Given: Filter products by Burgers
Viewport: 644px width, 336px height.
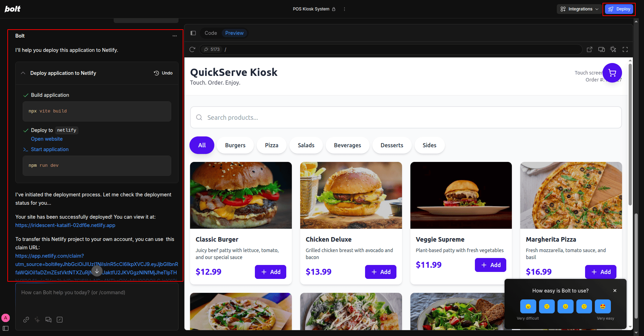Looking at the screenshot, I should 235,145.
